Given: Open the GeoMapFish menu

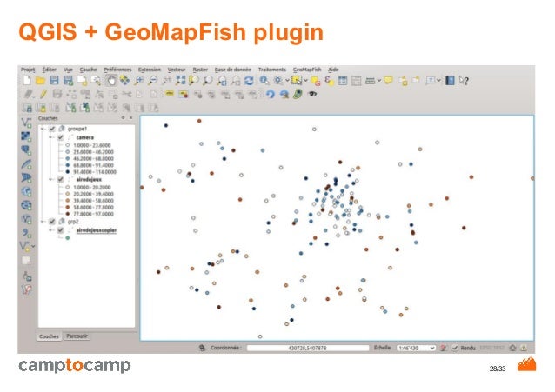Looking at the screenshot, I should [x=307, y=70].
